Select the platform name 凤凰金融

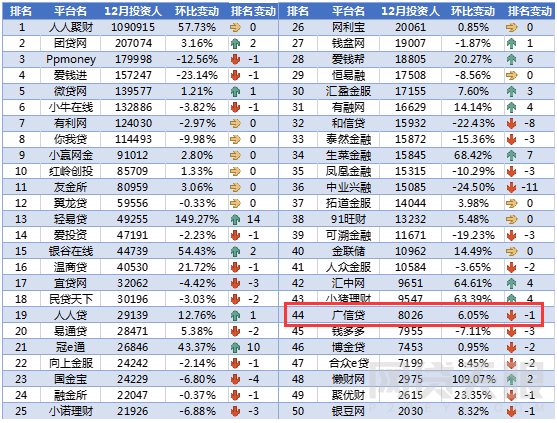(348, 171)
